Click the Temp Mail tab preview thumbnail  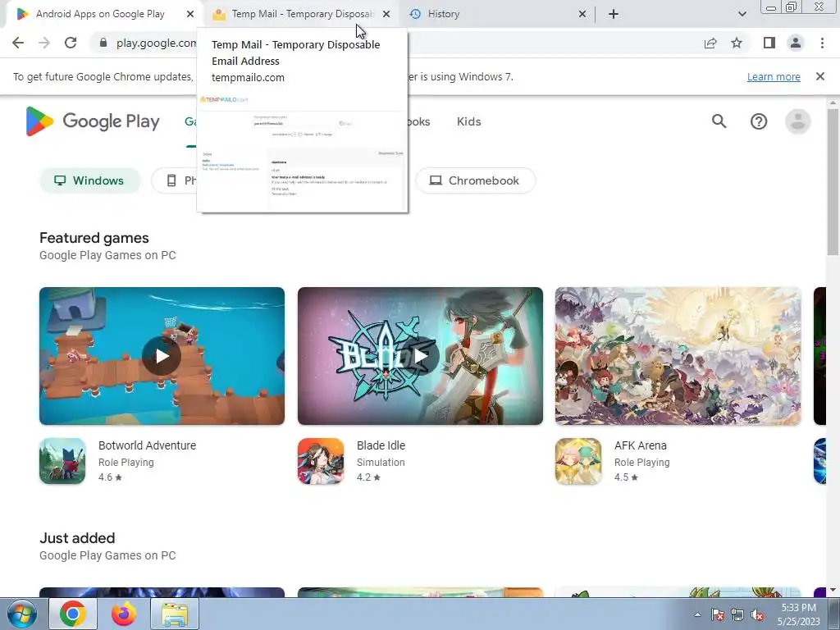coord(302,152)
